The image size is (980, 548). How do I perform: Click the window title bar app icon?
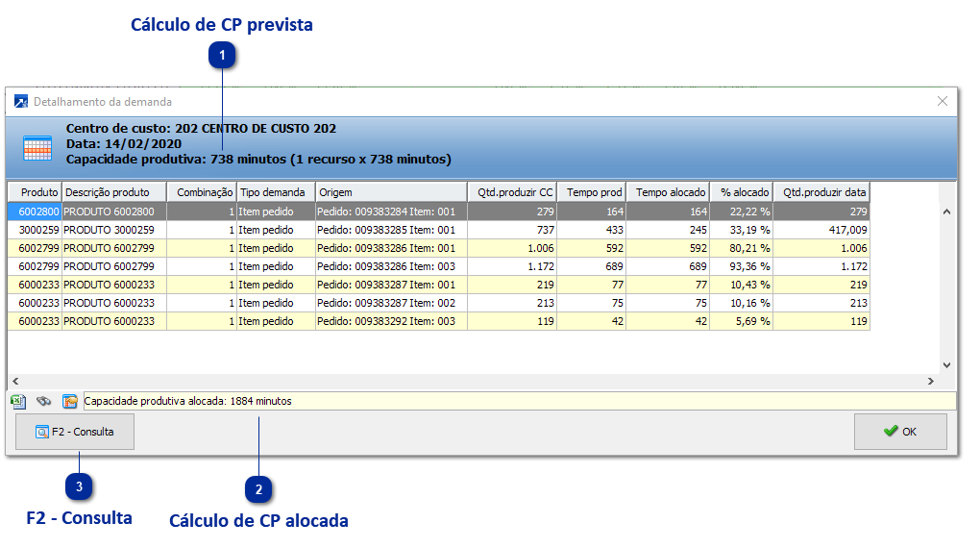[20, 101]
